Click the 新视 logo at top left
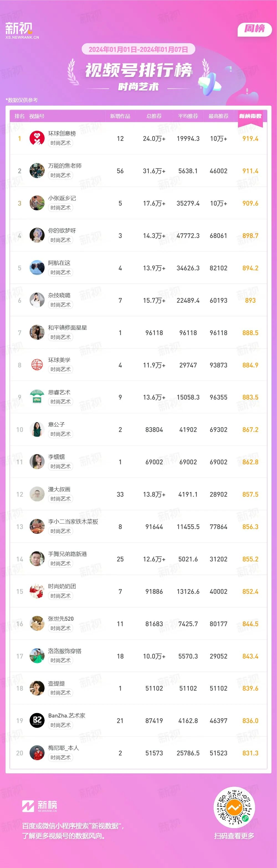Viewport: 277px width, 868px height. pos(19,29)
